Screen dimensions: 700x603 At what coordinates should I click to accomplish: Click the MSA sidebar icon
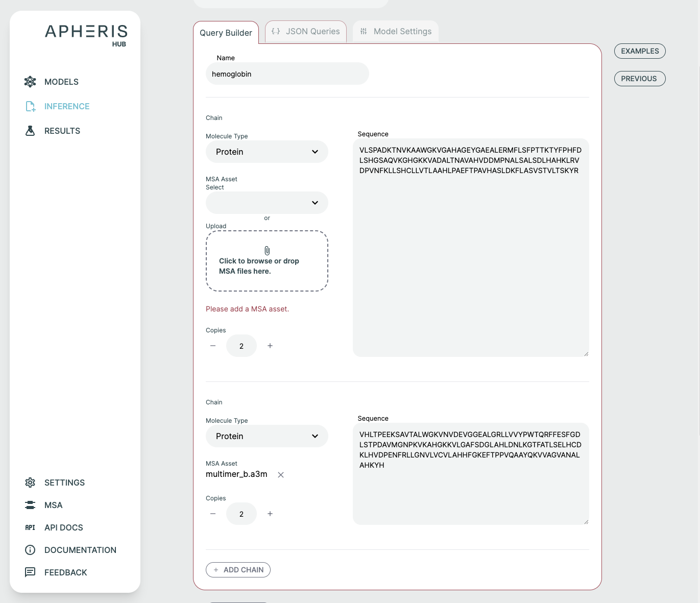30,505
